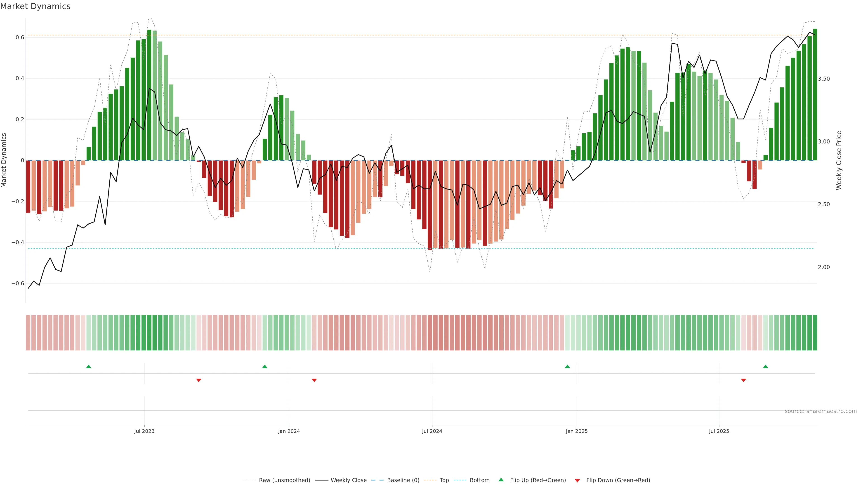
Task: Toggle the Weekly Close legend entry
Action: click(x=348, y=480)
